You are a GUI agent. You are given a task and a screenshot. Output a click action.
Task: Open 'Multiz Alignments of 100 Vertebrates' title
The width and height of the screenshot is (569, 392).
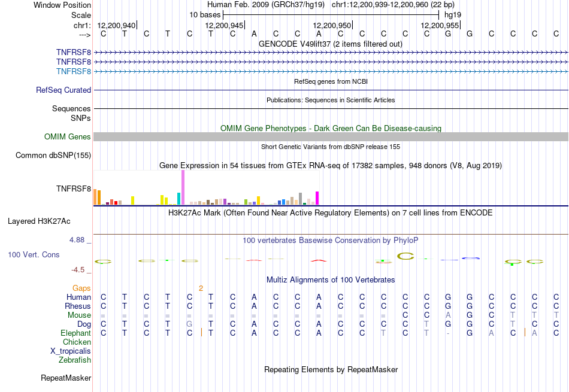(x=331, y=280)
